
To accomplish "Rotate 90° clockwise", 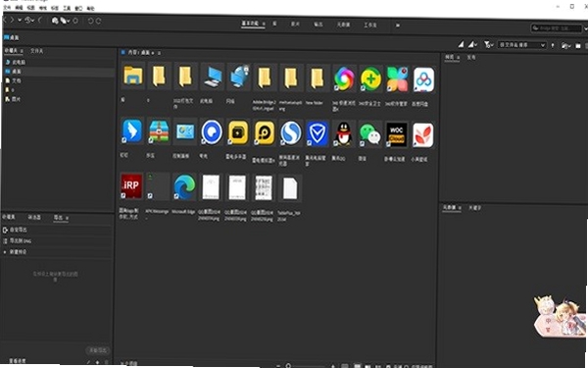I will click(x=98, y=21).
